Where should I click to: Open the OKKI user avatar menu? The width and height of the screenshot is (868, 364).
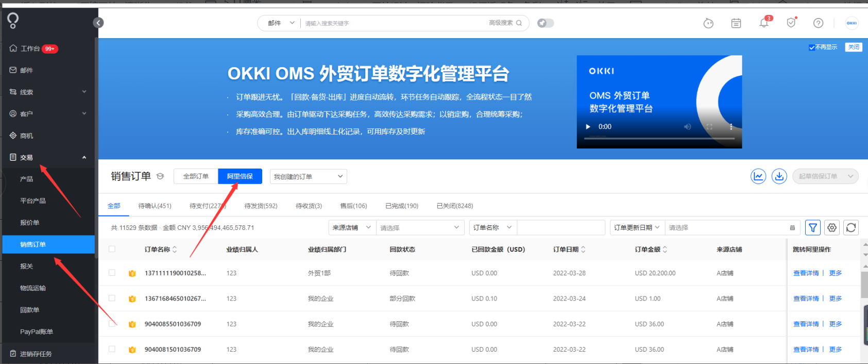(852, 23)
